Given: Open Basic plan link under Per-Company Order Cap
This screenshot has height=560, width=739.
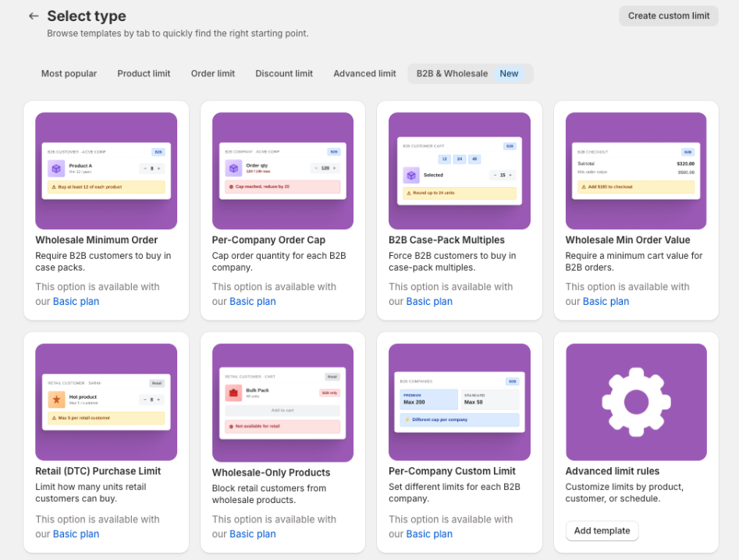Looking at the screenshot, I should (x=253, y=301).
